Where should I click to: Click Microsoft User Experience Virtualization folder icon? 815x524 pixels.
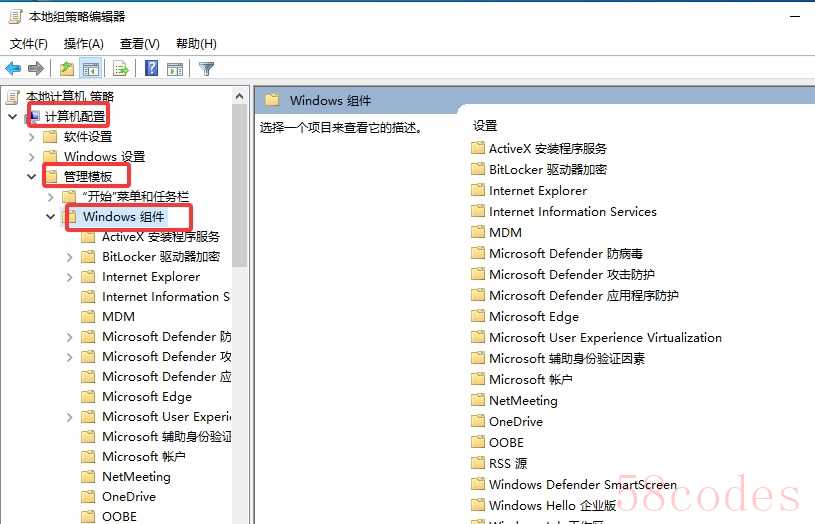(x=478, y=337)
